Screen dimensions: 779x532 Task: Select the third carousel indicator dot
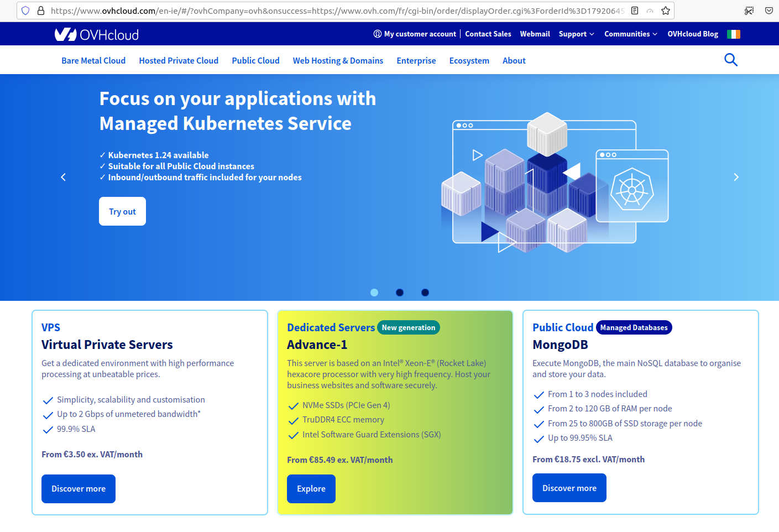click(425, 292)
